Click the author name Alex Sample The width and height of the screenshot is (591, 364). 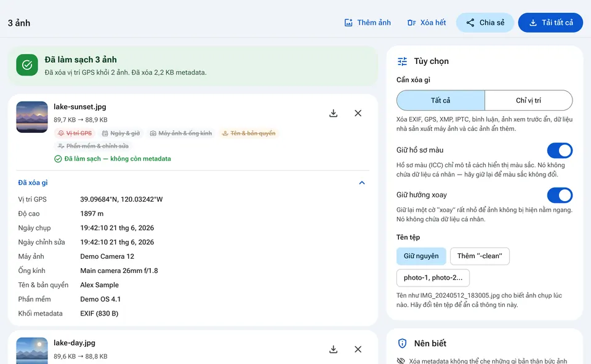click(x=100, y=285)
